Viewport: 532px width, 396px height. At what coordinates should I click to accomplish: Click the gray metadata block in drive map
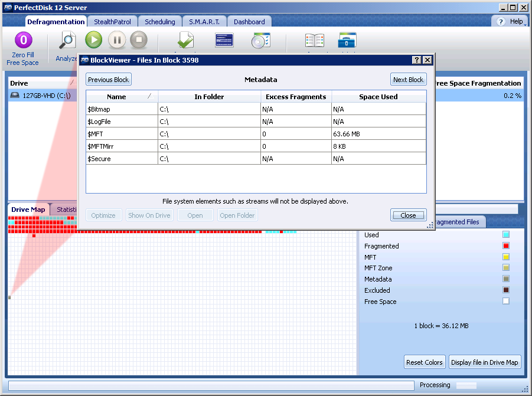[9, 297]
